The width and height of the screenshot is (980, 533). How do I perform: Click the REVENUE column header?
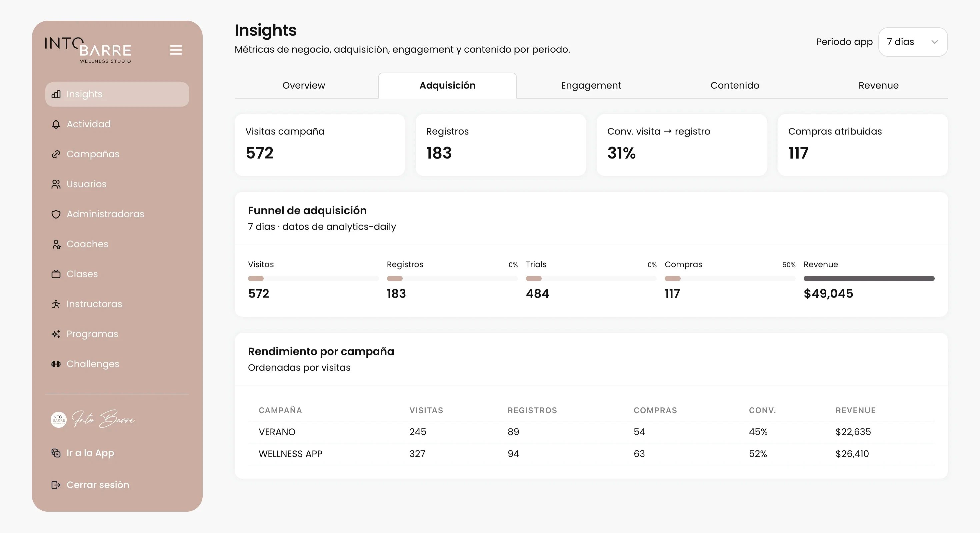point(856,411)
